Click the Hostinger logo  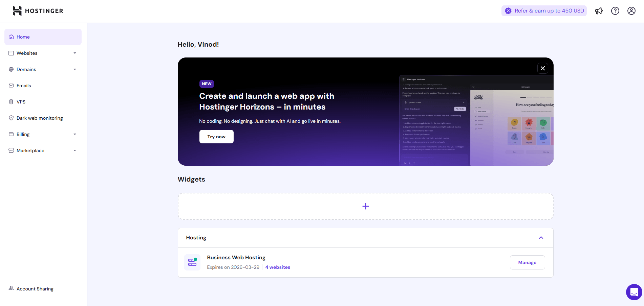pyautogui.click(x=38, y=11)
